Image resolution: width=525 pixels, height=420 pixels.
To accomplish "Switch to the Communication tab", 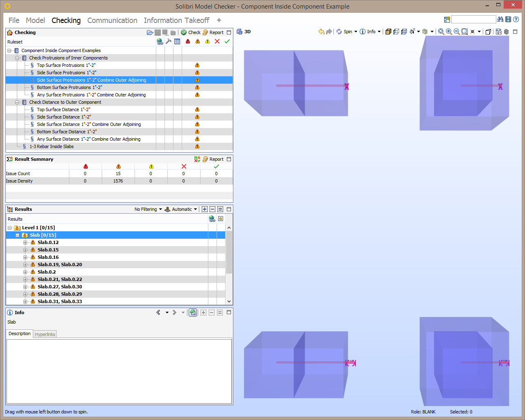I will coord(112,21).
